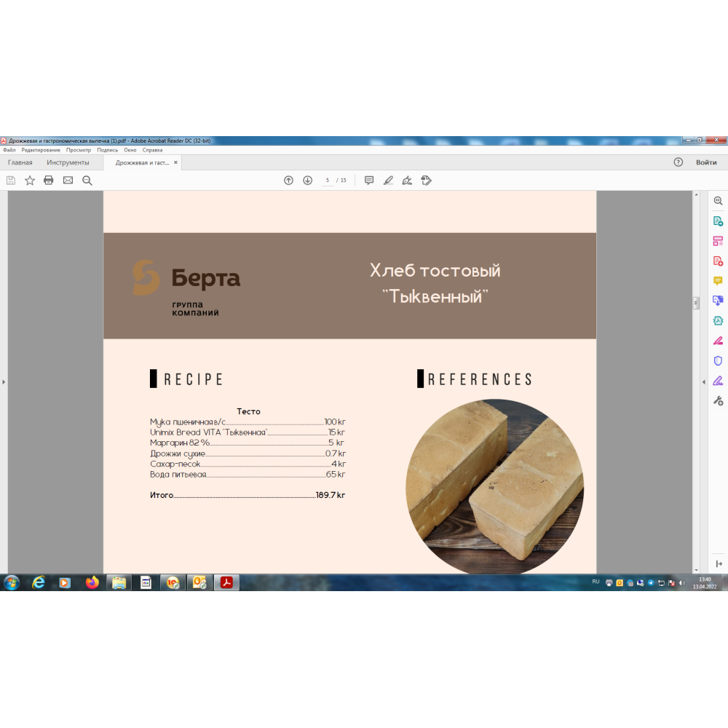This screenshot has height=728, width=728.
Task: Select the highlight text pen tool
Action: (x=388, y=181)
